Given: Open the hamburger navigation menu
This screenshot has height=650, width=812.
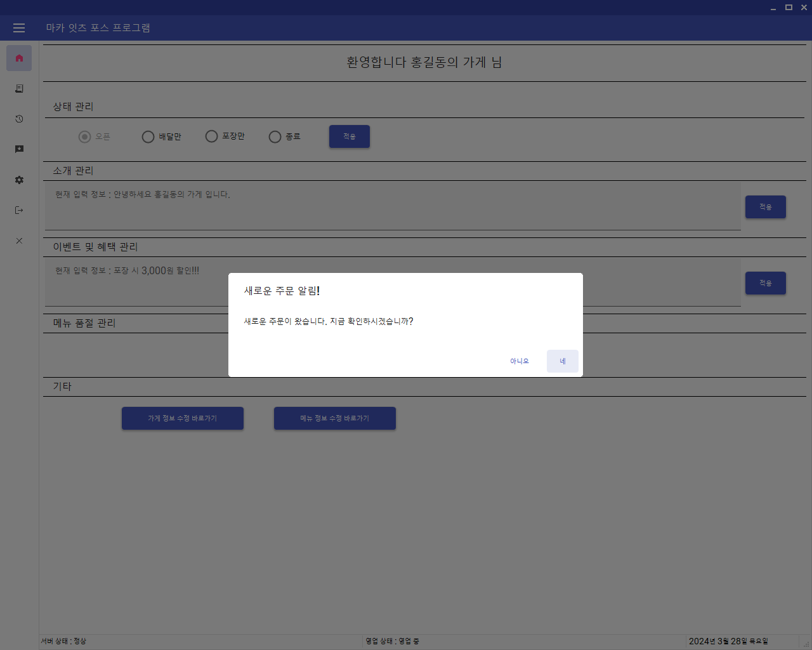Looking at the screenshot, I should point(19,28).
